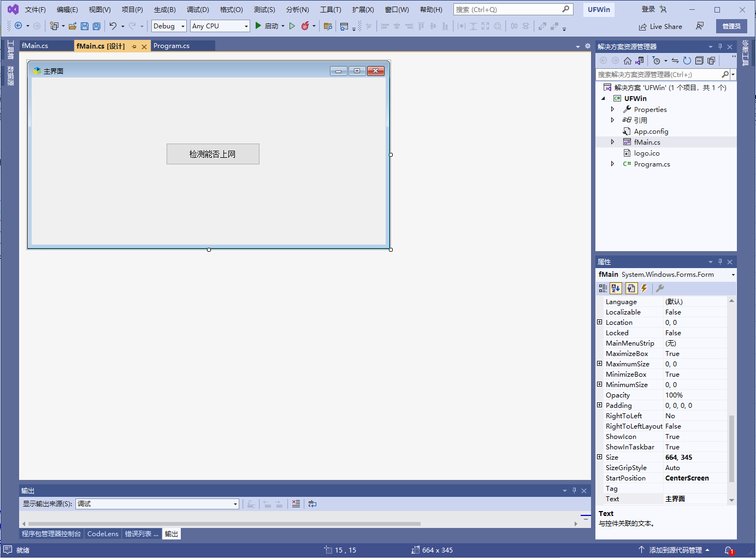Toggle Alphabetical sort in Properties panel
This screenshot has height=558, width=756.
point(616,288)
